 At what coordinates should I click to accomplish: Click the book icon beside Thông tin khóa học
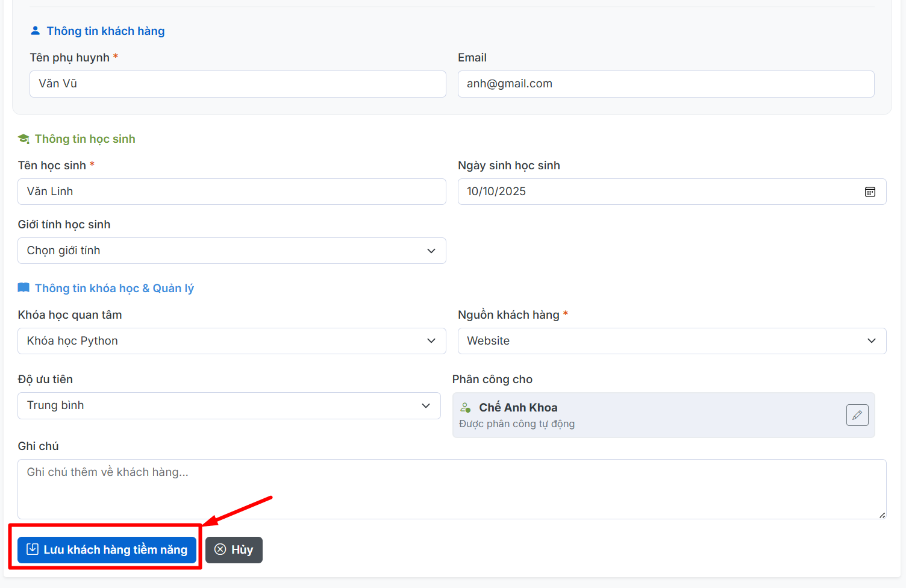(x=23, y=288)
